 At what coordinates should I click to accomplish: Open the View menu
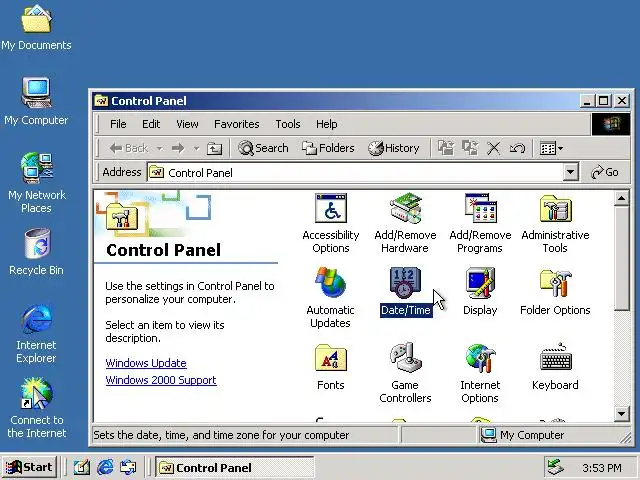tap(187, 124)
